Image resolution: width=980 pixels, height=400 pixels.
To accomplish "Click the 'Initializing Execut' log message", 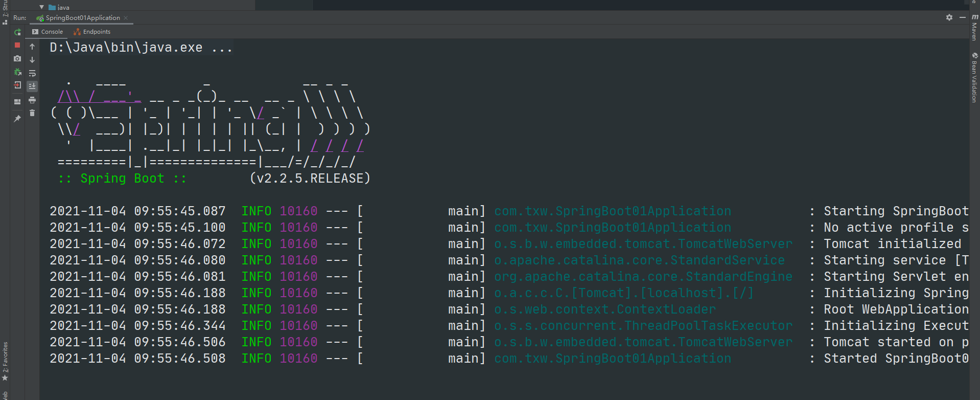I will (896, 326).
